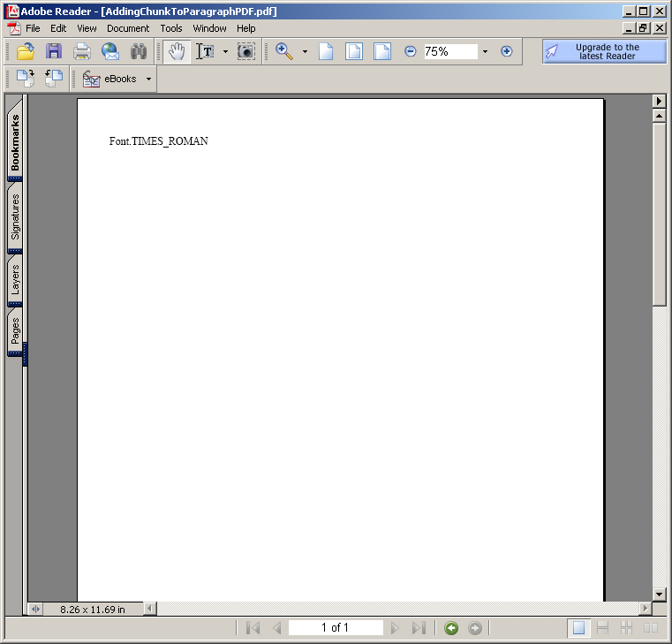
Task: Switch to Continuous Facing layout
Action: click(627, 628)
